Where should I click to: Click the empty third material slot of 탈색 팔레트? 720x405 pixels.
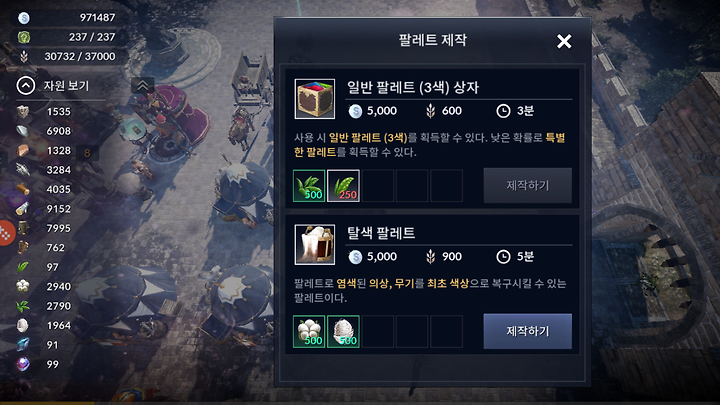[x=378, y=332]
